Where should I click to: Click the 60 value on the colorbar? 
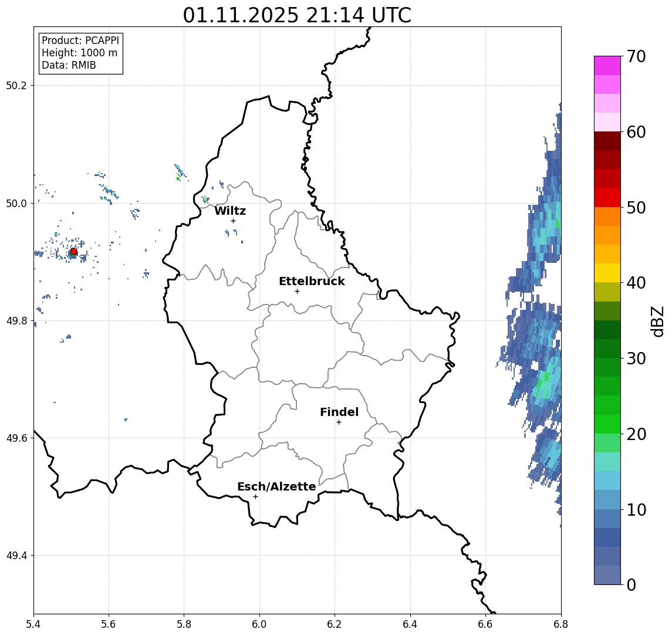point(636,132)
